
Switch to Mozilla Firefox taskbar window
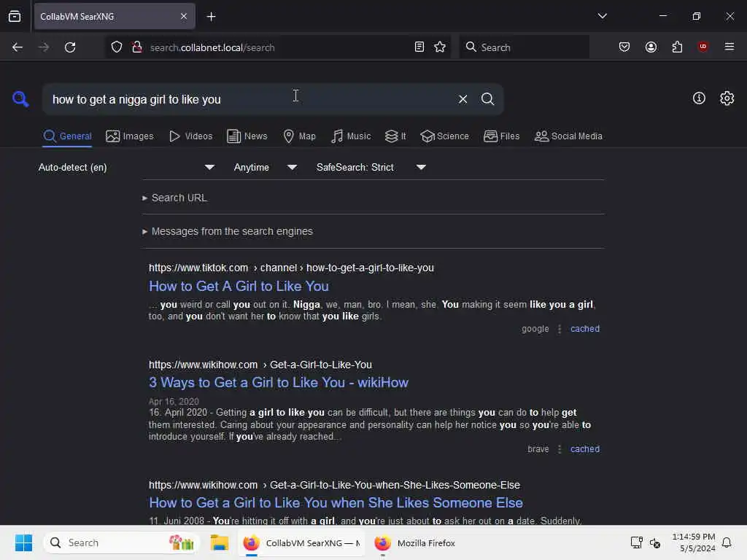(x=414, y=542)
